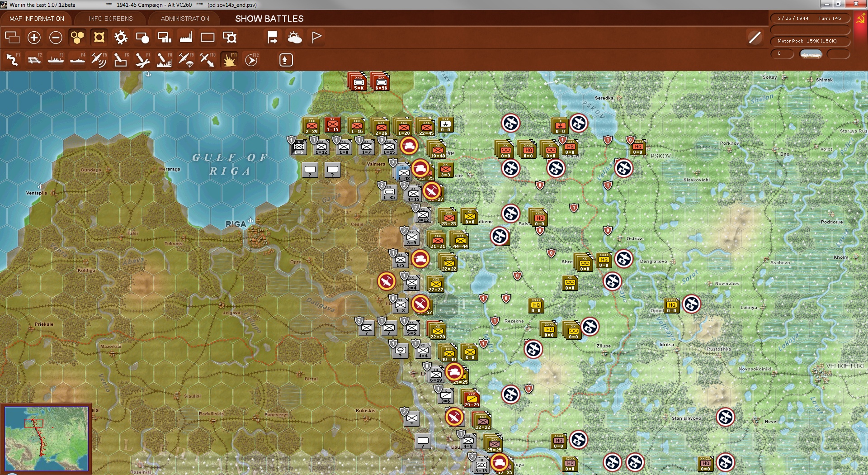Click the VELIKIE LUKI city label
Viewport: 868px width, 475px height.
click(x=844, y=366)
